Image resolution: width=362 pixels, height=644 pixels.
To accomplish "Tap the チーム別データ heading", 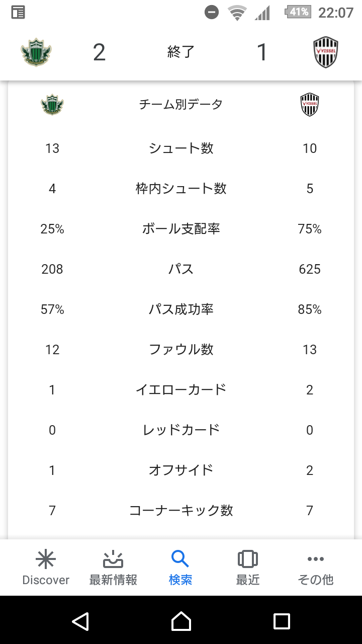I will click(181, 105).
